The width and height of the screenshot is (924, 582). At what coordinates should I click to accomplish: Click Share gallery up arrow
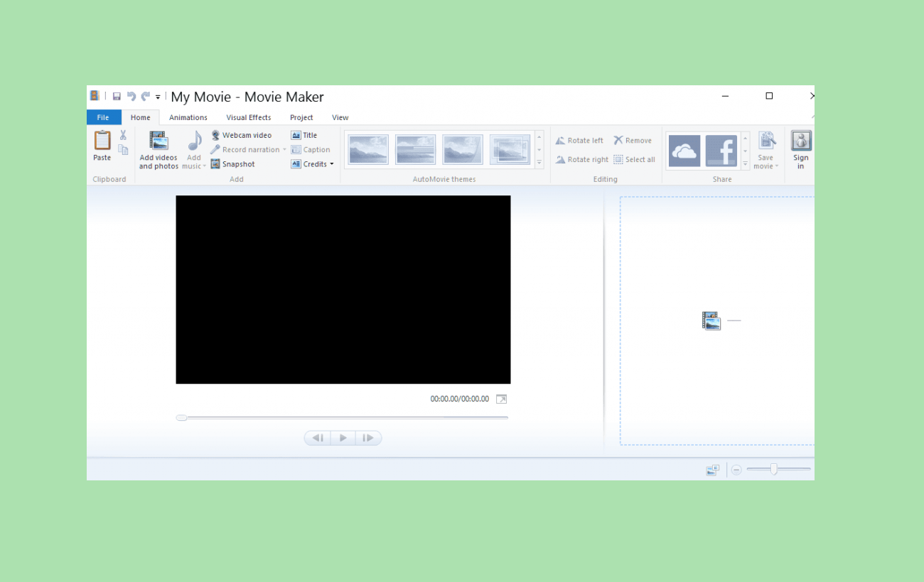click(746, 138)
